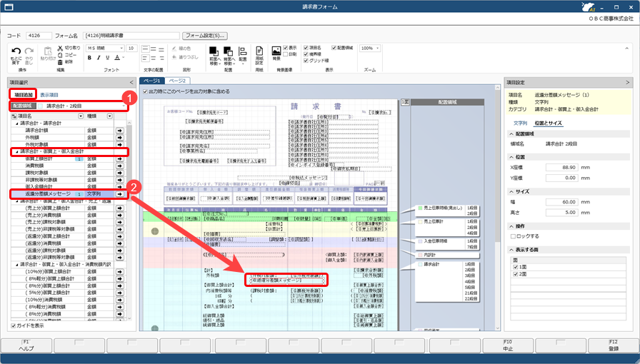Click the フォーム設定(S)... button

click(205, 36)
